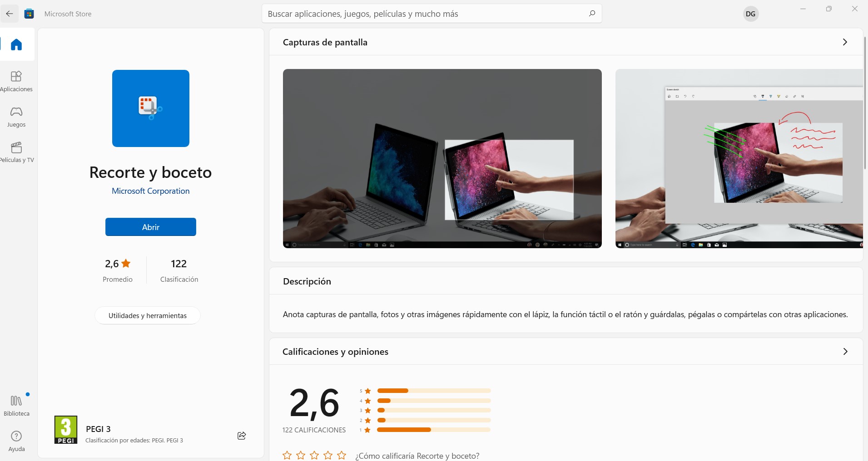Select the Utilidades y herramientas category tag

pos(148,315)
